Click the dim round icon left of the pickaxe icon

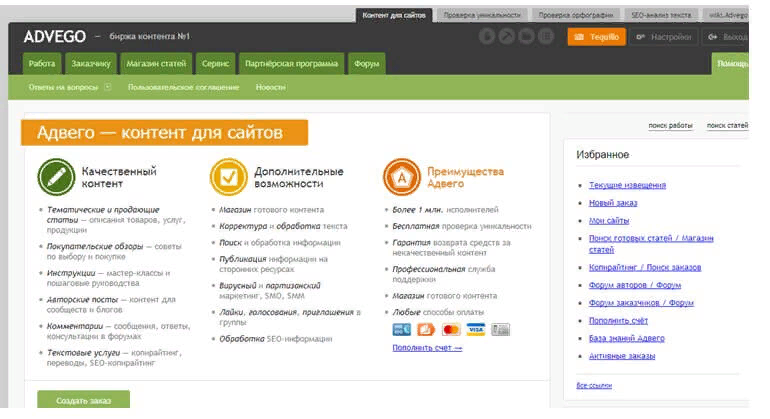487,36
